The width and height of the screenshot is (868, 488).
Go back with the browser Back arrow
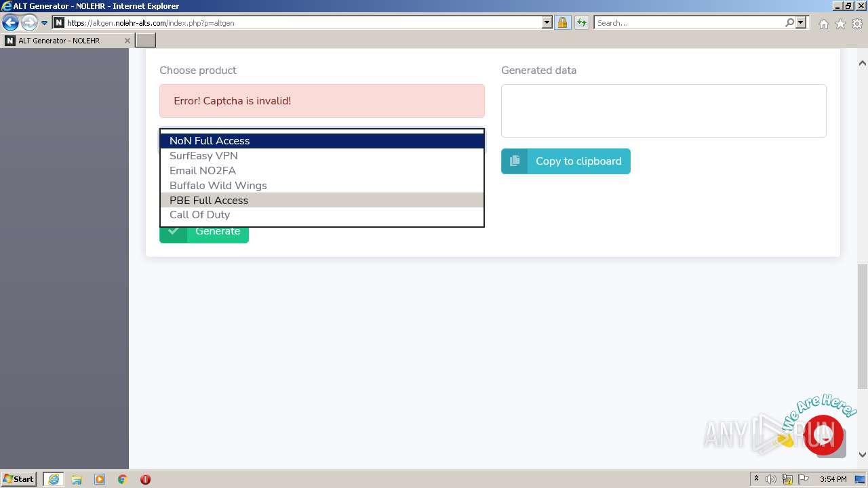10,23
